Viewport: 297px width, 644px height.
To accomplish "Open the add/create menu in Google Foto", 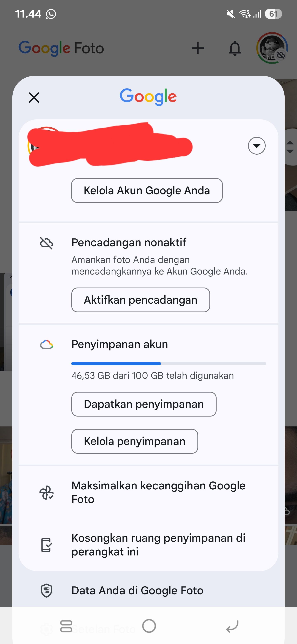I will coord(198,48).
